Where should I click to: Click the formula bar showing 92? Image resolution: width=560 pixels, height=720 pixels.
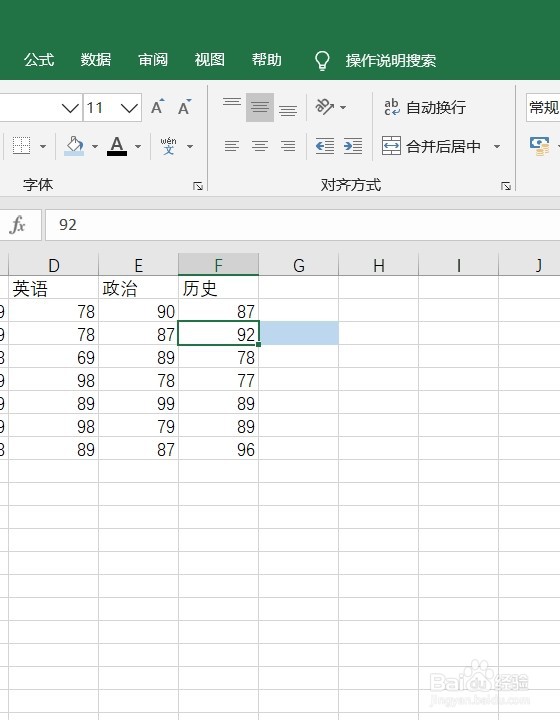click(x=302, y=225)
